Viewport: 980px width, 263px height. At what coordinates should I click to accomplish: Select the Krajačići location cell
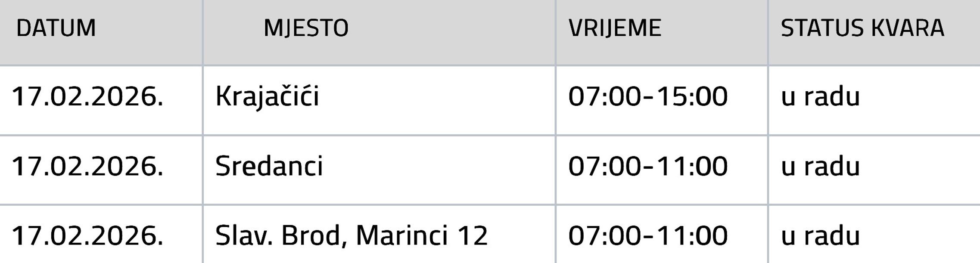point(267,96)
